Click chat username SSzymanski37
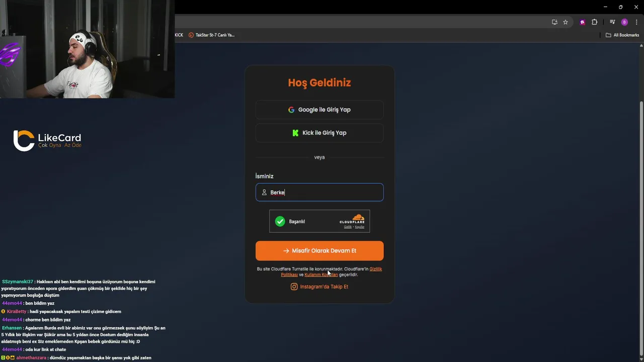644x362 pixels. 18,282
